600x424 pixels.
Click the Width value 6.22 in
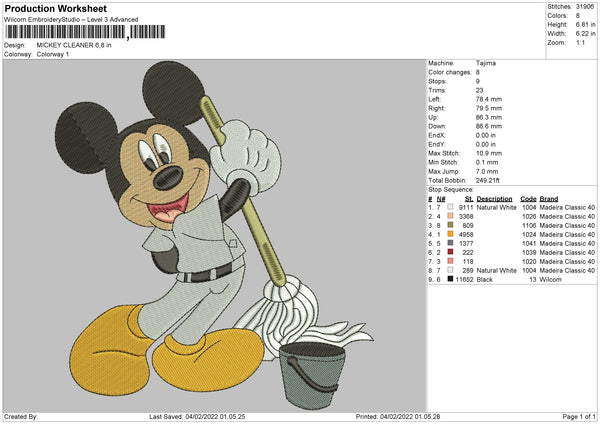585,34
